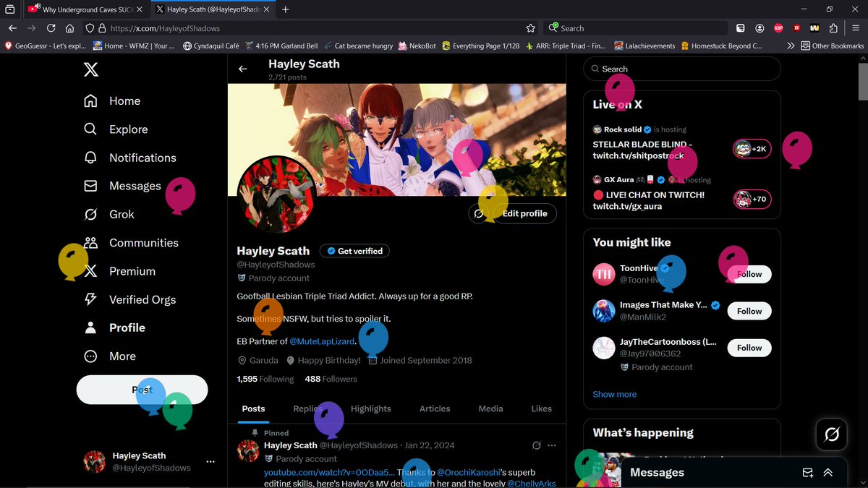
Task: Open the Hayley Scath profile avatar
Action: click(x=276, y=194)
